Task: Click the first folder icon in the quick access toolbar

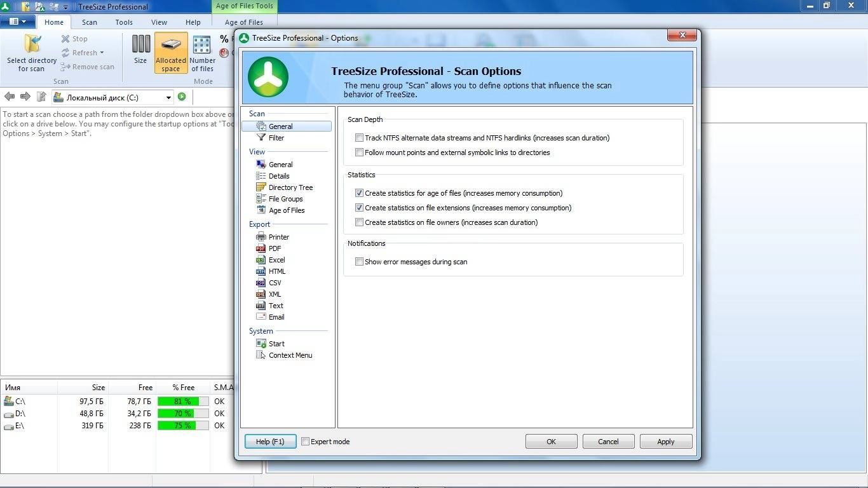Action: point(25,6)
